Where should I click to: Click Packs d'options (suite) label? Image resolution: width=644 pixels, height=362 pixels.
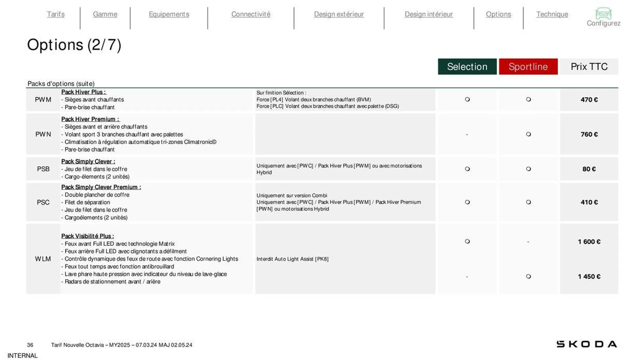61,83
